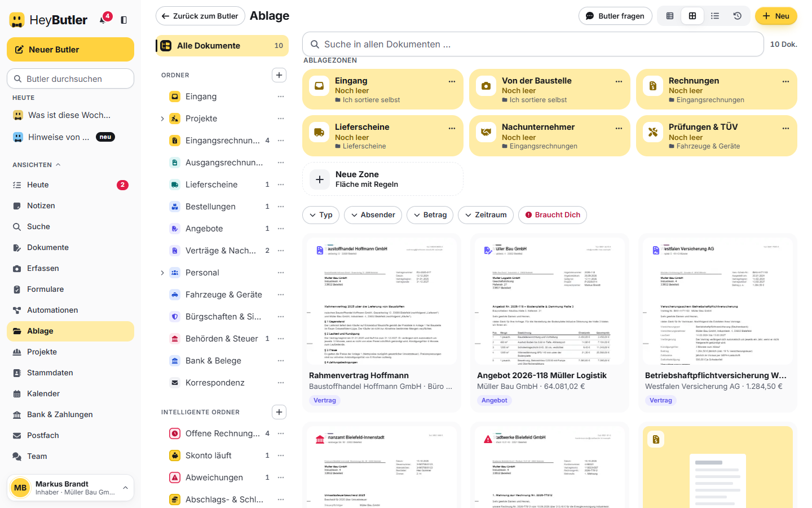
Task: Click Zurück zum Butler
Action: [200, 16]
